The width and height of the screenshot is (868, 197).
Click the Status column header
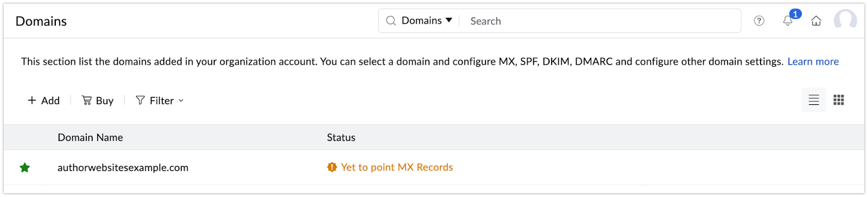click(341, 137)
